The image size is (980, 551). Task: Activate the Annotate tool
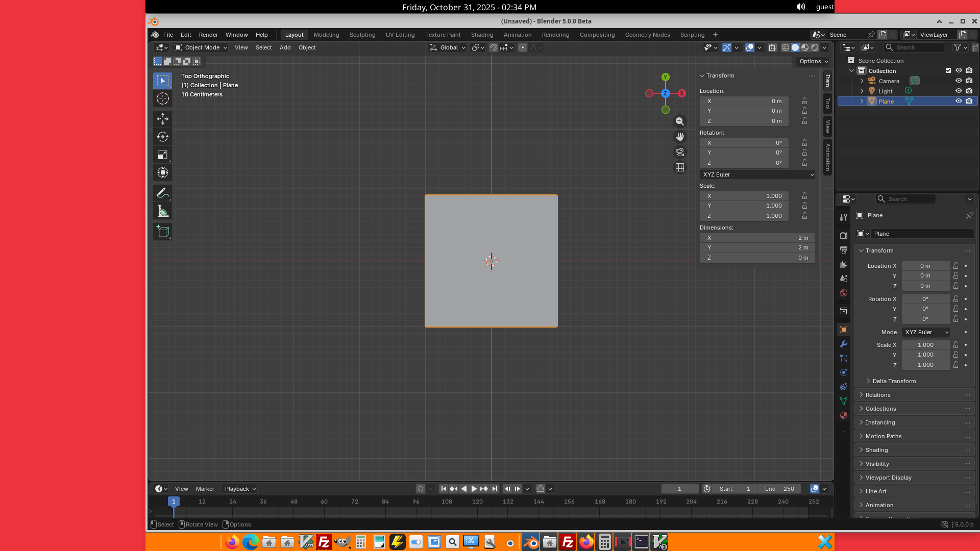tap(162, 193)
